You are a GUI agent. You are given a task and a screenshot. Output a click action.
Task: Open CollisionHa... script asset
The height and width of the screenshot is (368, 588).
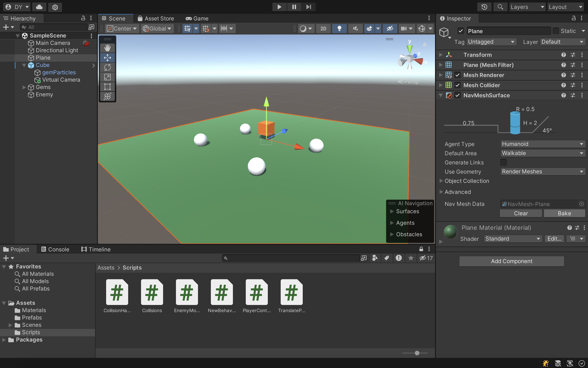117,296
